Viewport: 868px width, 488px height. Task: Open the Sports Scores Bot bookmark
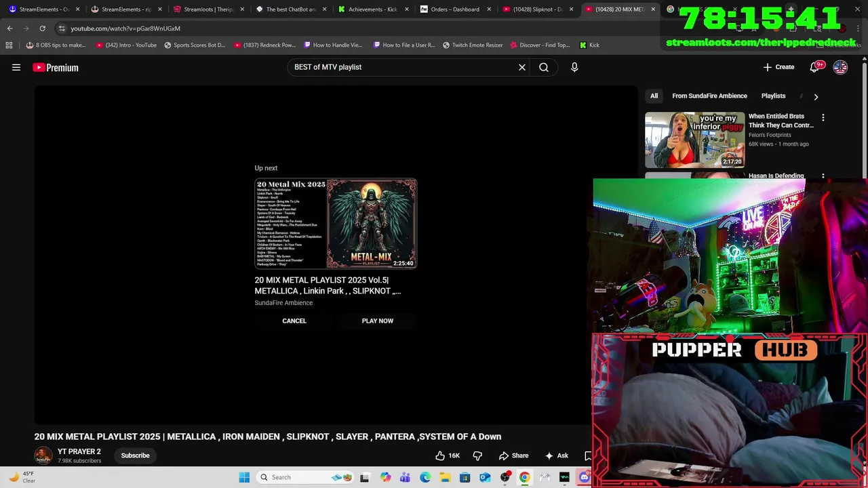(x=195, y=45)
